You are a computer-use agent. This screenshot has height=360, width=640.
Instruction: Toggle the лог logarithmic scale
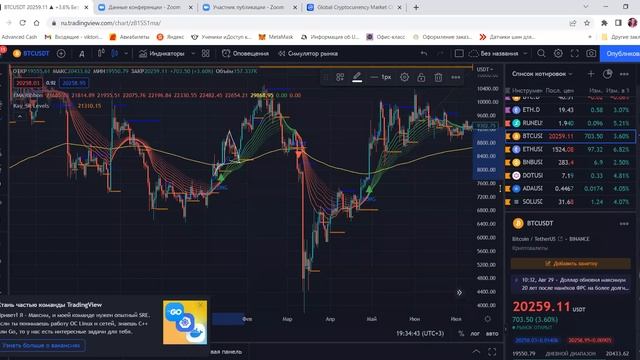[x=475, y=333]
